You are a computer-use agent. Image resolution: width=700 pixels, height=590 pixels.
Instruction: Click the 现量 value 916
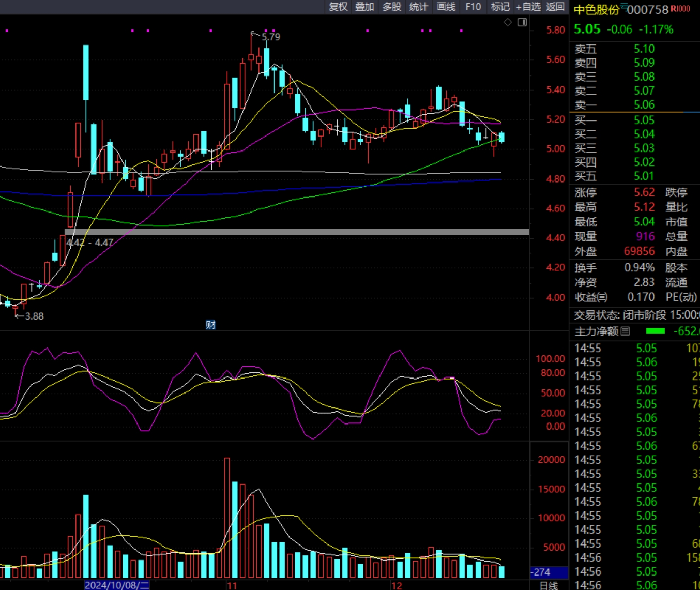tap(646, 236)
